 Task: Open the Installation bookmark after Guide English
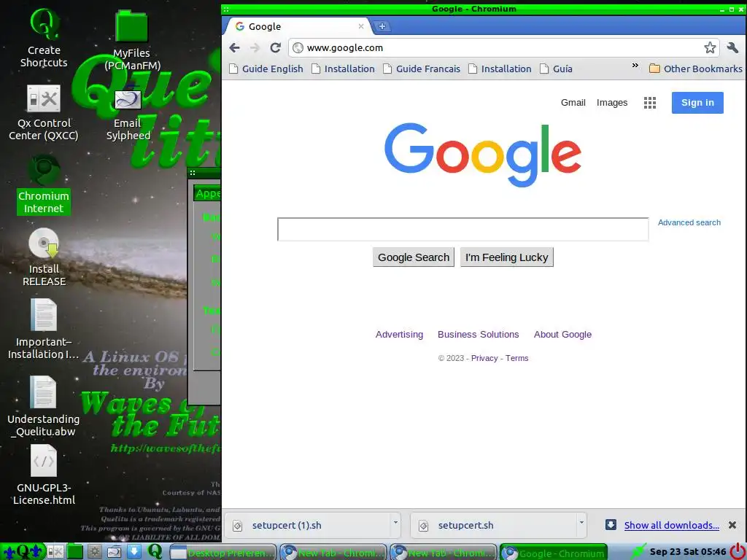[x=343, y=69]
